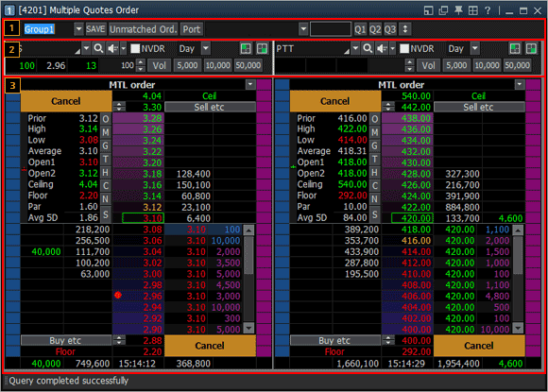Screen dimensions: 548x392
Task: Click price 420.00 highlighted in PTT ladder
Action: [412, 218]
